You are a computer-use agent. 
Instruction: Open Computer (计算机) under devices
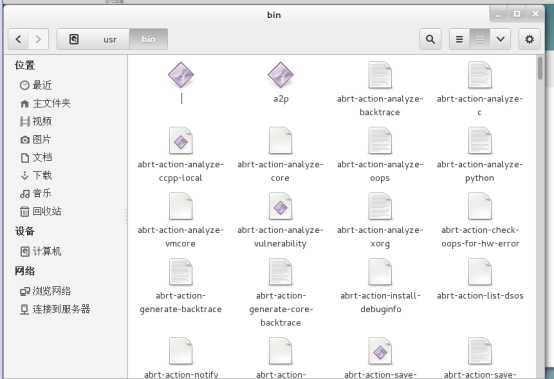pos(41,251)
